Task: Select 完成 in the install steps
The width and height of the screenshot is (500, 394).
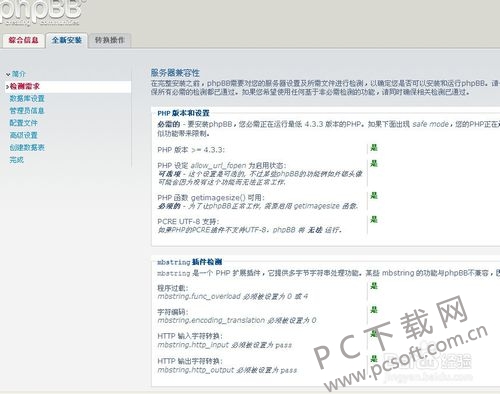Action: pos(17,160)
